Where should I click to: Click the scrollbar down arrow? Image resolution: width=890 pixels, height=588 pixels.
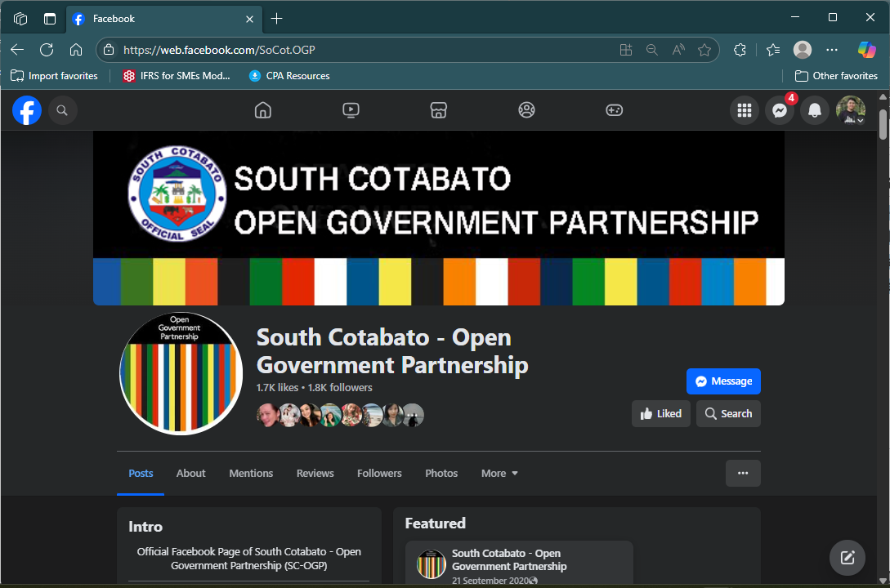[883, 581]
